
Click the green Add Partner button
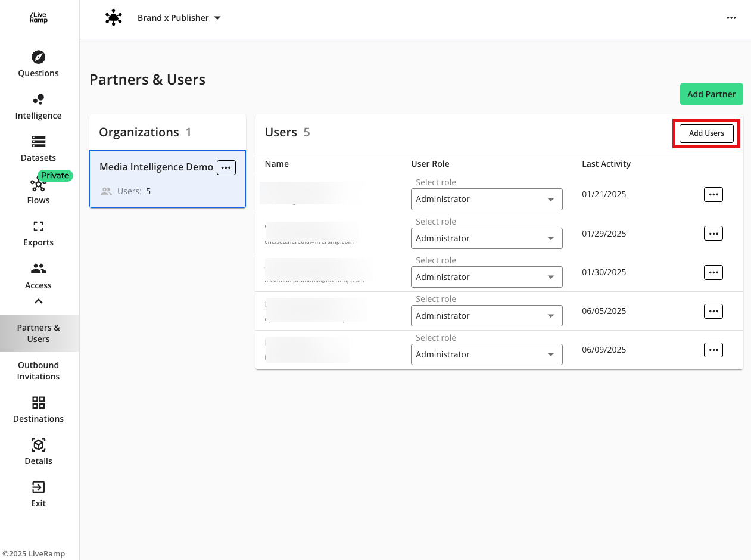point(711,94)
